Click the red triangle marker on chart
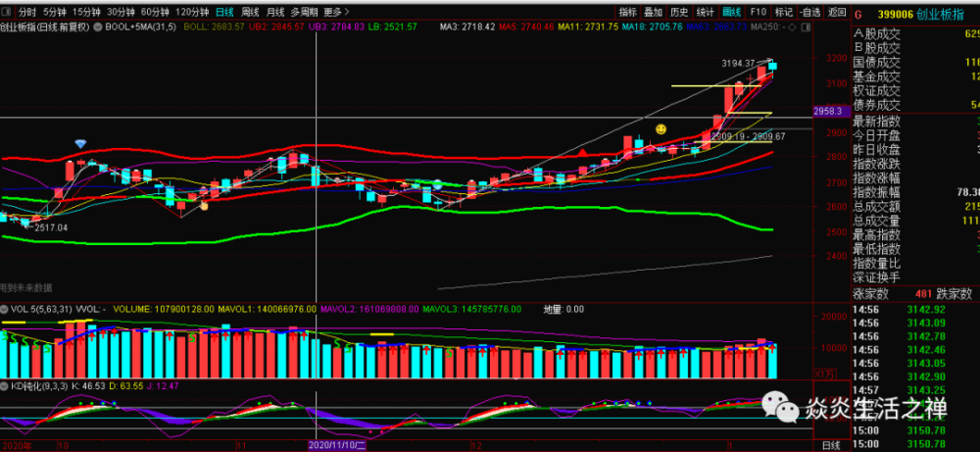980x452 pixels. tap(582, 152)
